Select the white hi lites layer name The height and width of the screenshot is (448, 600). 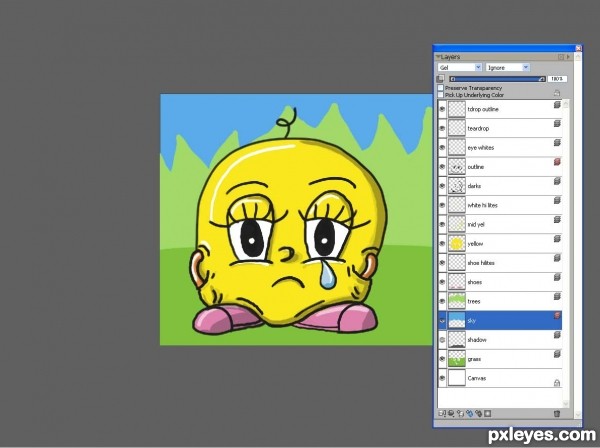(x=483, y=205)
